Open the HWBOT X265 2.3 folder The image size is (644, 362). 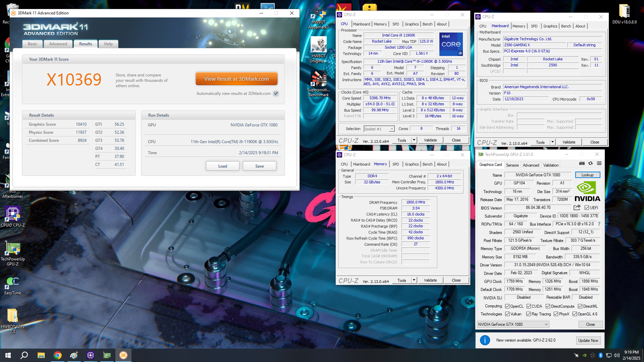[13, 321]
